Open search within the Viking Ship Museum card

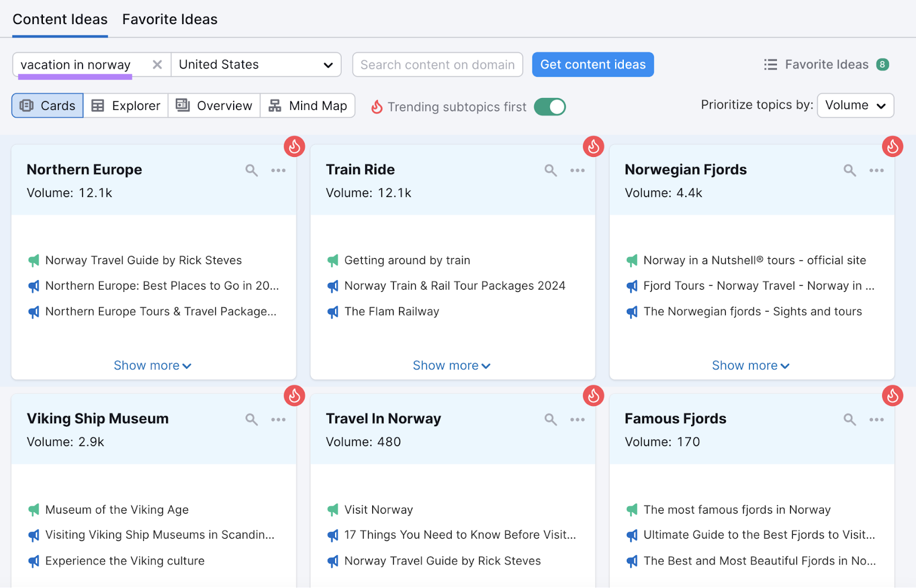click(x=251, y=419)
